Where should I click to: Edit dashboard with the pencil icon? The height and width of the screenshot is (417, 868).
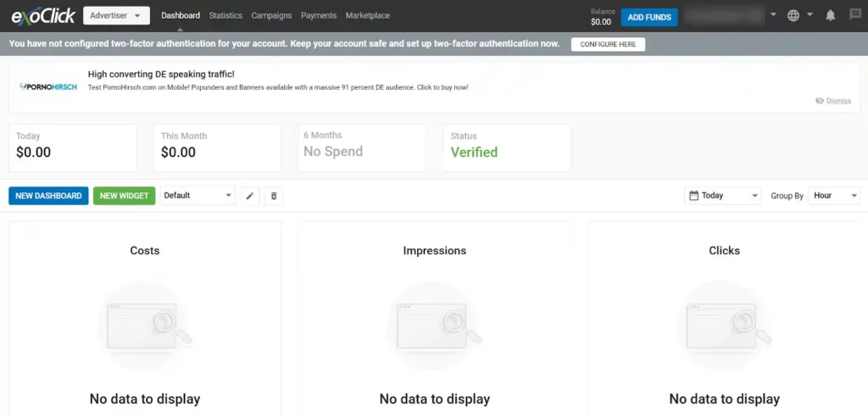pos(250,196)
